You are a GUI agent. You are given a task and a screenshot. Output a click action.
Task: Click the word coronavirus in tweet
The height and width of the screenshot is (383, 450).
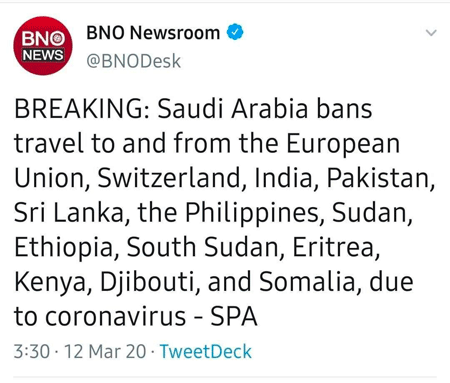[115, 316]
